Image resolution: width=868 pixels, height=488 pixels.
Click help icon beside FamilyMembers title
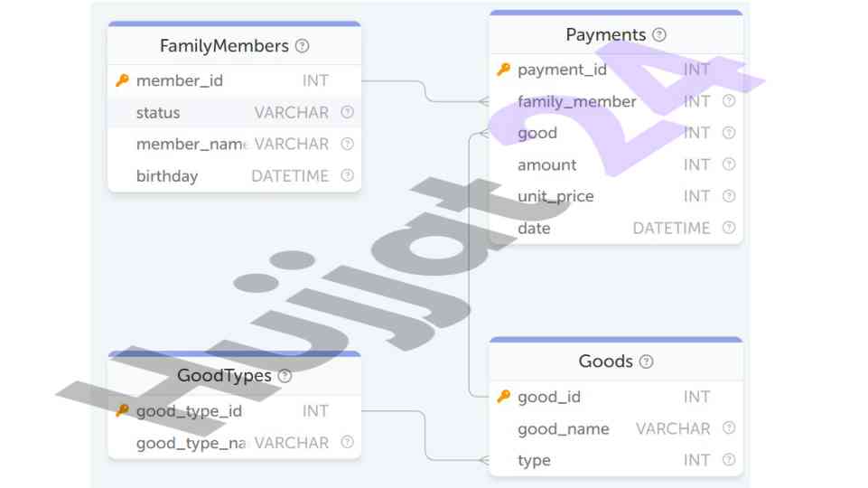tap(302, 46)
